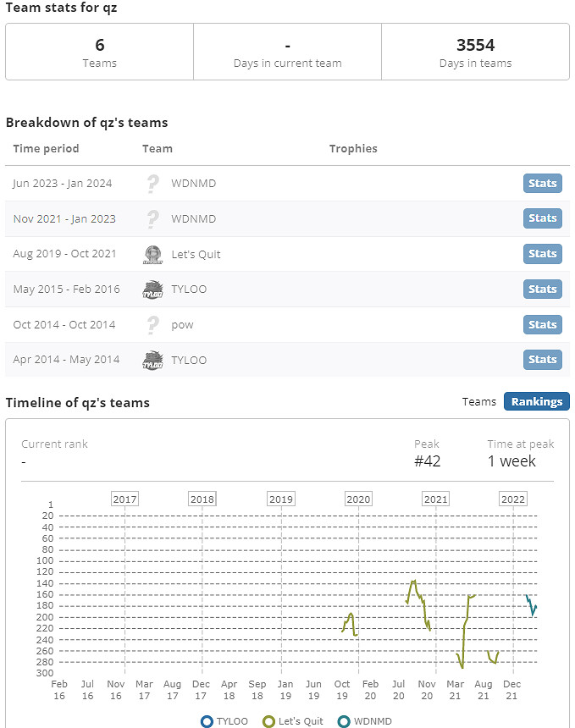Click question mark icon beside pow
The height and width of the screenshot is (728, 575).
point(153,324)
